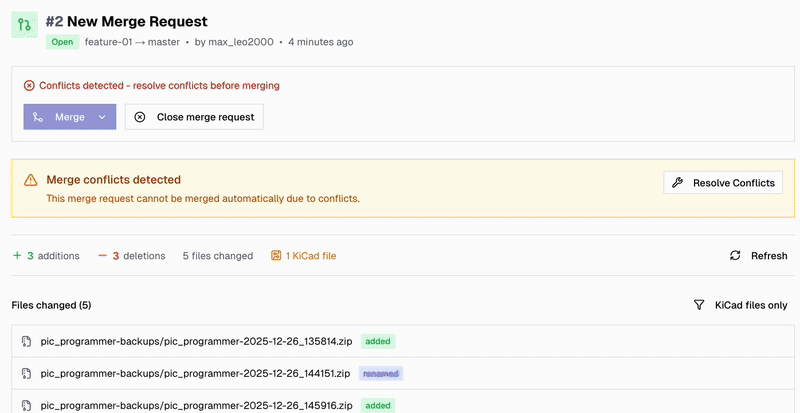The width and height of the screenshot is (800, 413).
Task: Open pic_programmer-2025-12-26_144151.zip file row
Action: (x=403, y=373)
